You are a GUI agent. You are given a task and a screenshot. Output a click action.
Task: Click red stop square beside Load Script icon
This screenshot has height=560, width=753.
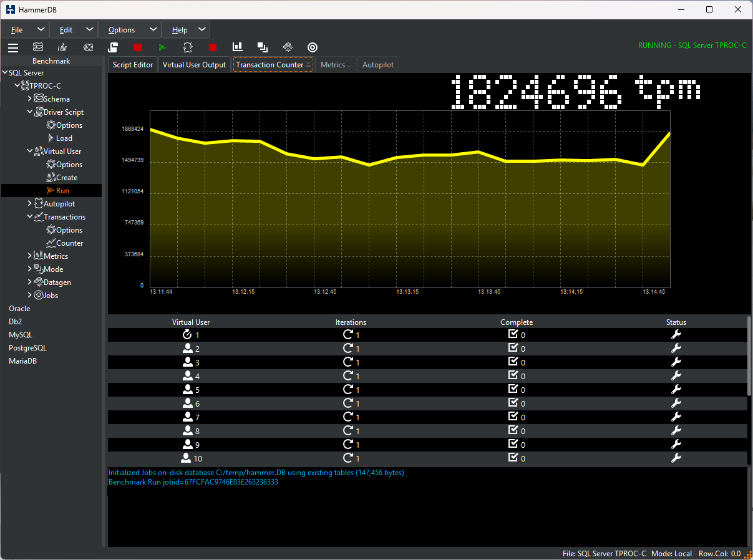click(138, 47)
